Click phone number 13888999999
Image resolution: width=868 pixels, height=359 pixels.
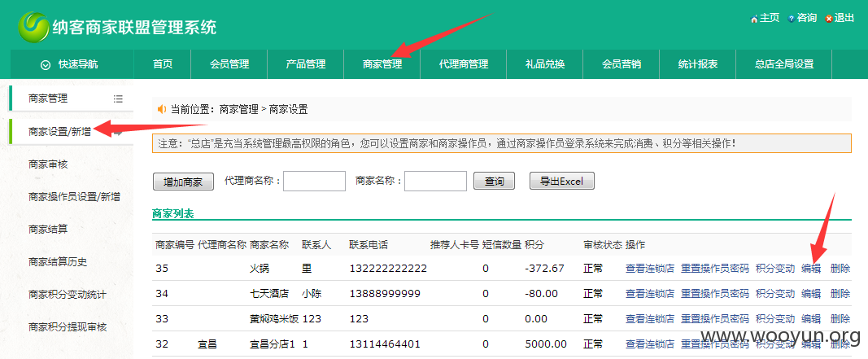coord(385,294)
